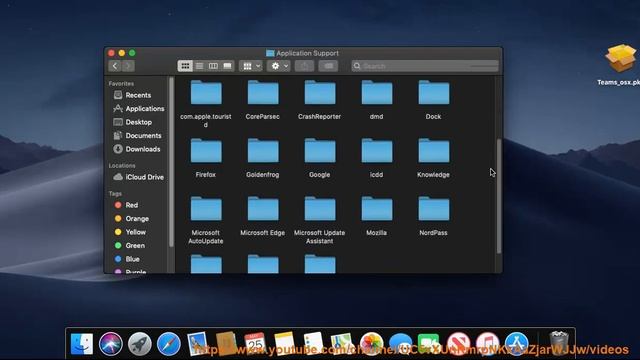Select the NordPass folder
This screenshot has width=640, height=360.
click(433, 209)
